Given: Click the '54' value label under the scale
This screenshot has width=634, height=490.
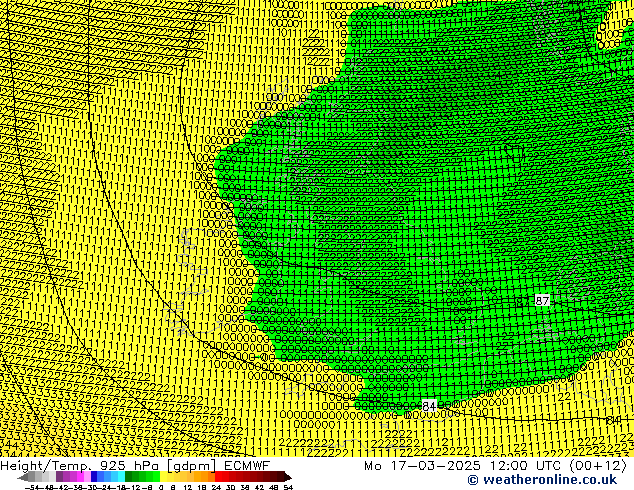Looking at the screenshot, I should 288,488.
